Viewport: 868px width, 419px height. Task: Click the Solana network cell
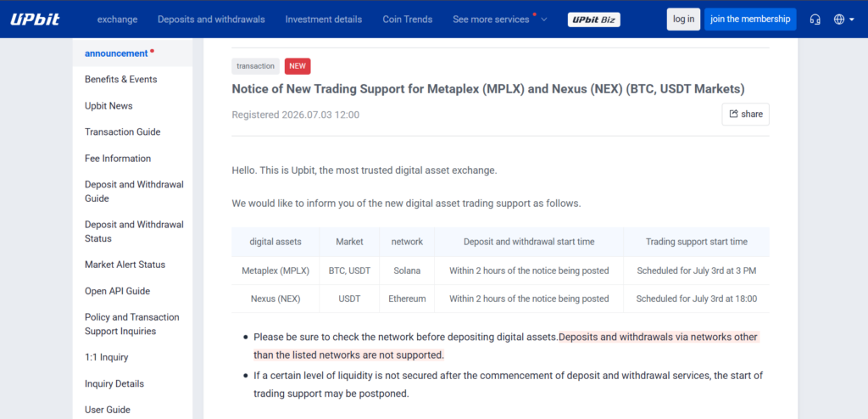(x=407, y=271)
